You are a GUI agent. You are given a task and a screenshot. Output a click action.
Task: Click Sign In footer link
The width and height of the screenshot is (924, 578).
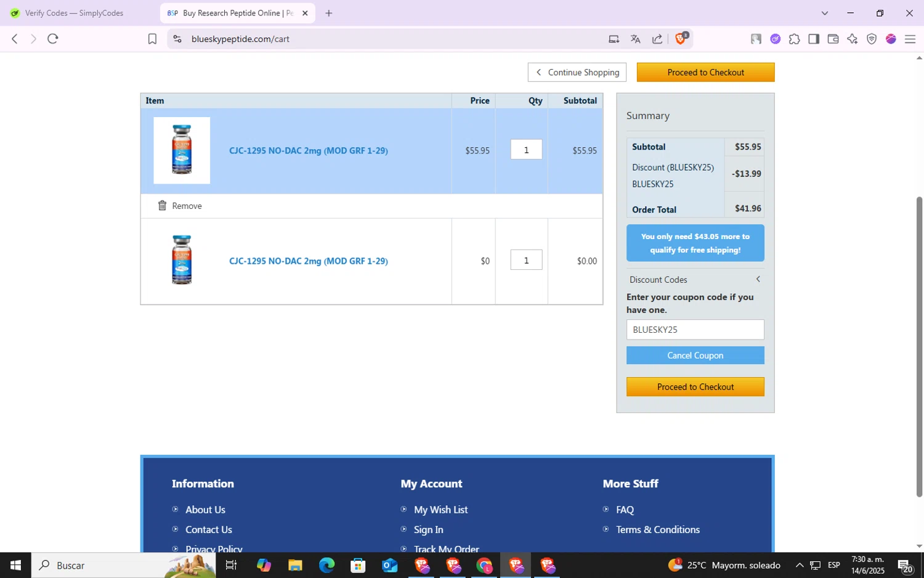point(429,529)
